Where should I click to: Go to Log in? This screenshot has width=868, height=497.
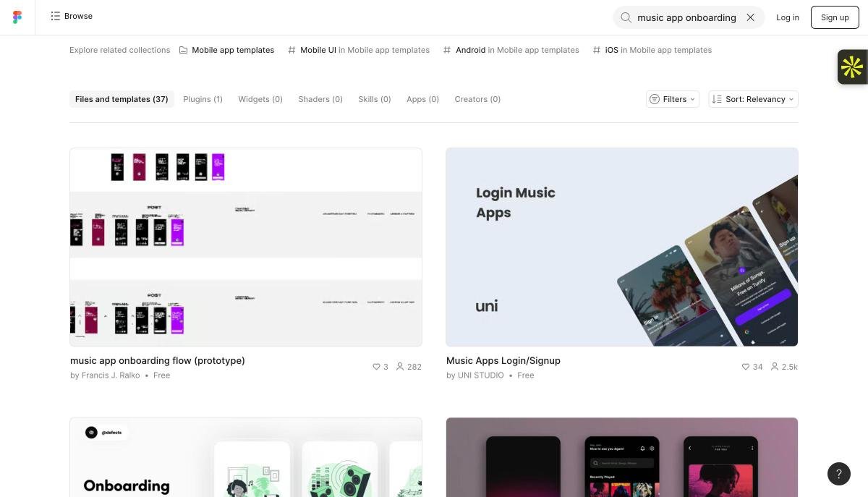coord(788,17)
